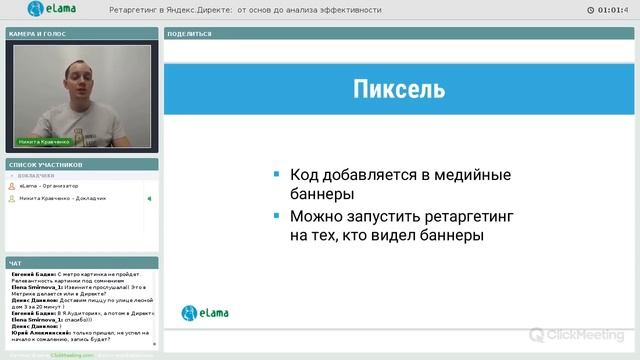Click Elena Smirnova_1's message starting Извините

tap(79, 290)
